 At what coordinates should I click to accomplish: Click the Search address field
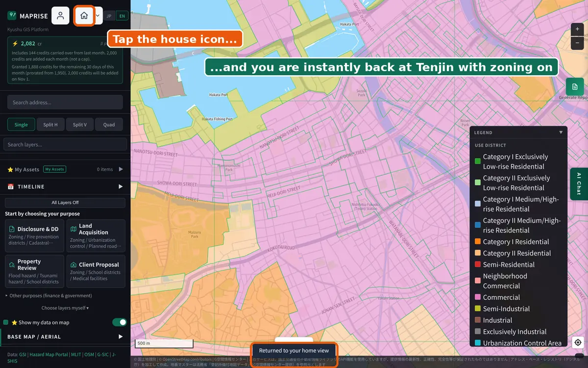pyautogui.click(x=65, y=103)
